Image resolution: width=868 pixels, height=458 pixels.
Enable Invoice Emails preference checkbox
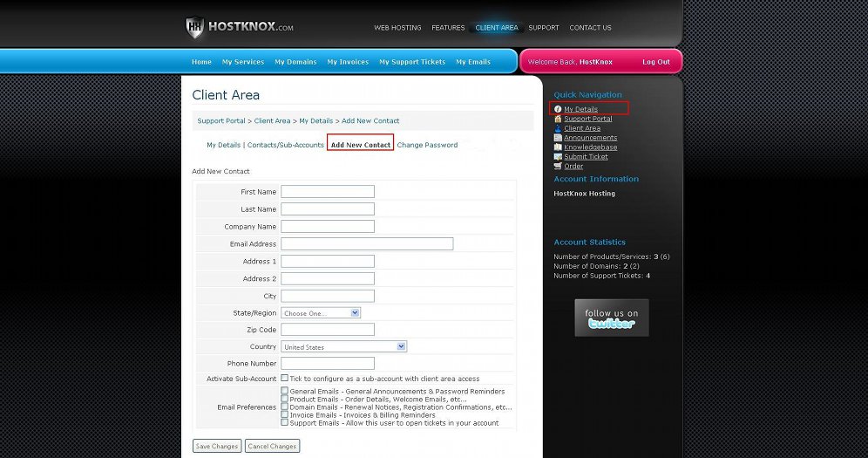coord(285,415)
